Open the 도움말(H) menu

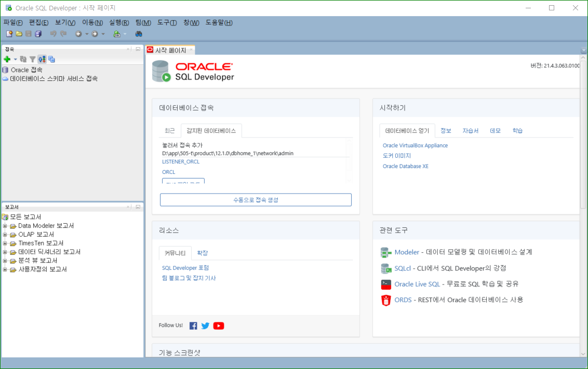219,22
